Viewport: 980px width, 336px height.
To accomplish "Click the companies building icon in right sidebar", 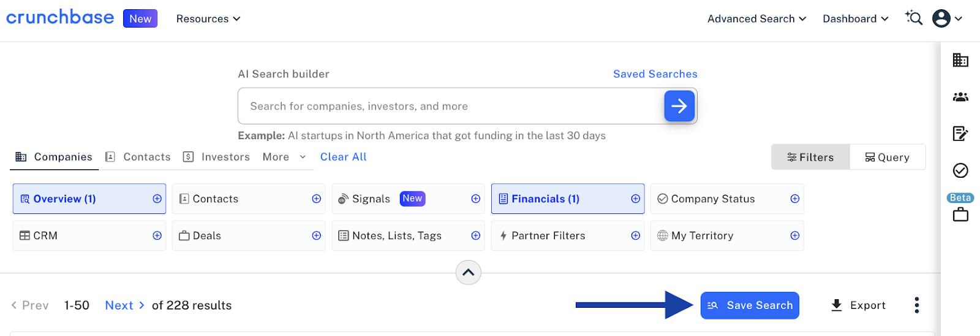I will pos(960,60).
